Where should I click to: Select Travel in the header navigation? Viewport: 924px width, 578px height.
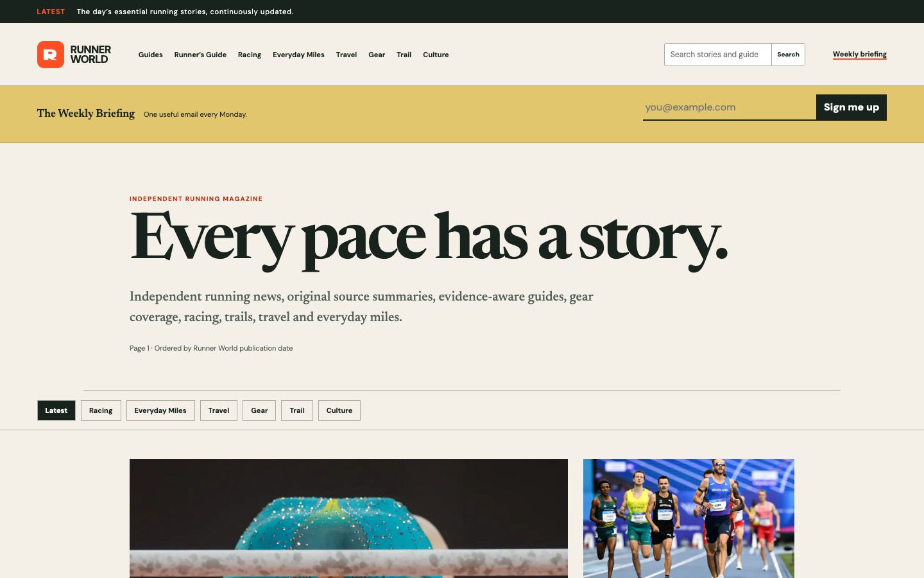(x=346, y=55)
